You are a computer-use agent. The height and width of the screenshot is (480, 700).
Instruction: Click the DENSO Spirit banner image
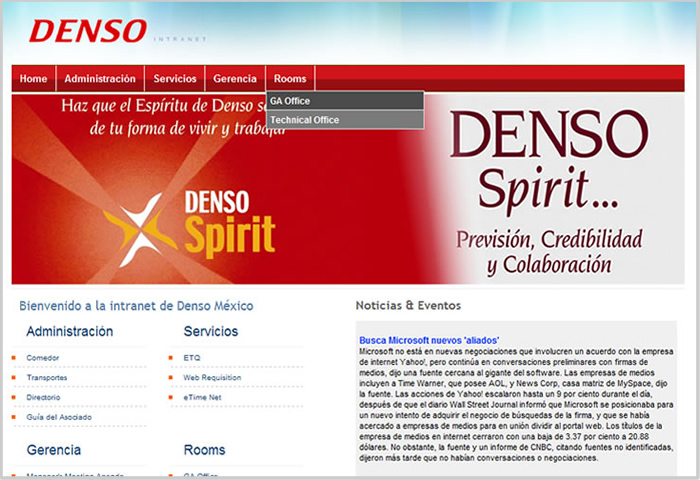coord(348,189)
